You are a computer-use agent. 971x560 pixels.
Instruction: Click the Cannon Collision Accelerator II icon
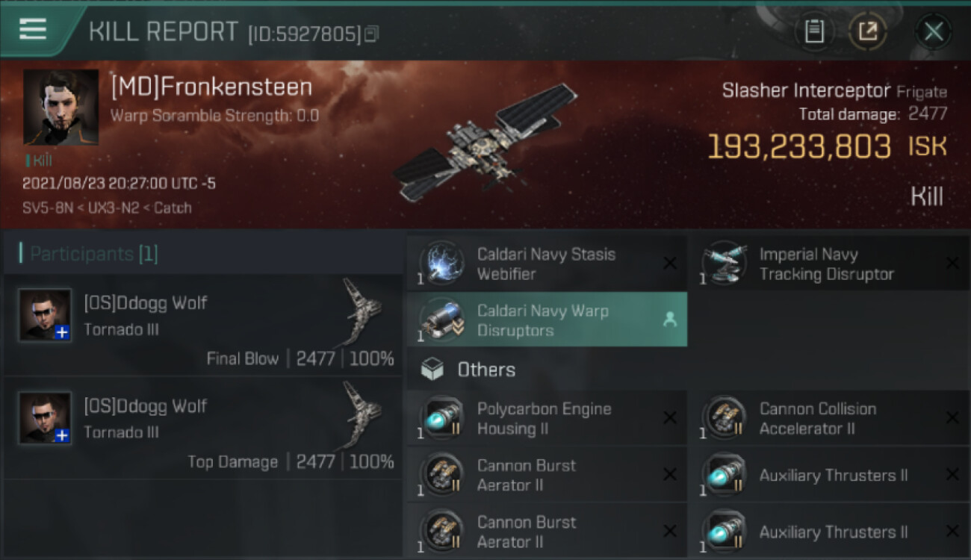pos(725,418)
